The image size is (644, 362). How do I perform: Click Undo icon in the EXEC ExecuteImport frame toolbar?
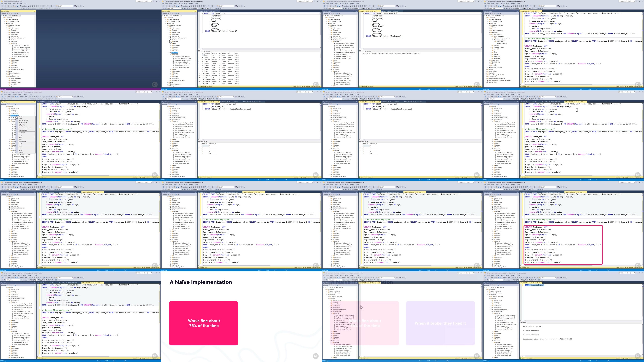pos(528,278)
